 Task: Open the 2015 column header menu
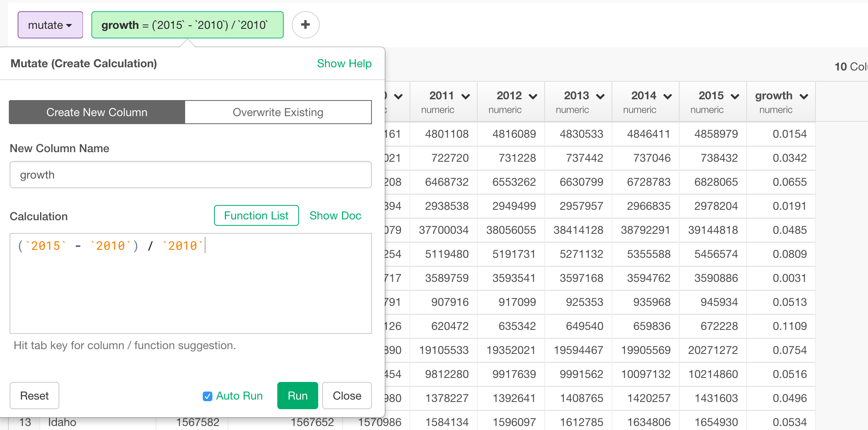coord(735,96)
